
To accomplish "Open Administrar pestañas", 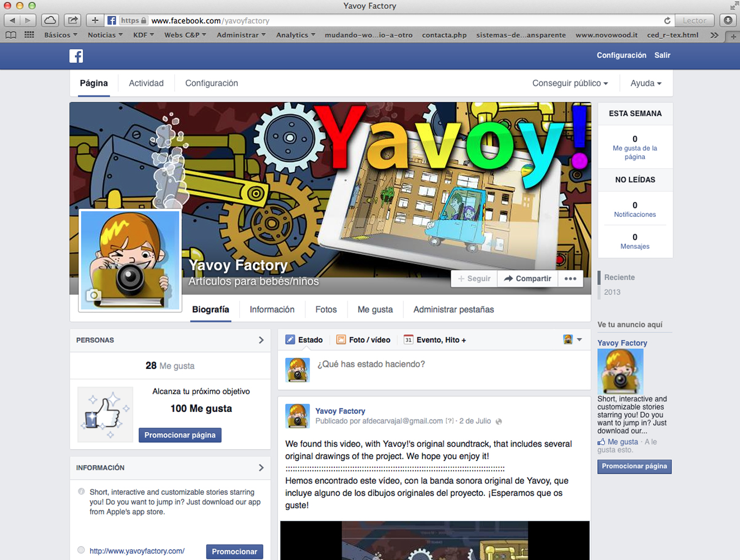I will (x=454, y=310).
